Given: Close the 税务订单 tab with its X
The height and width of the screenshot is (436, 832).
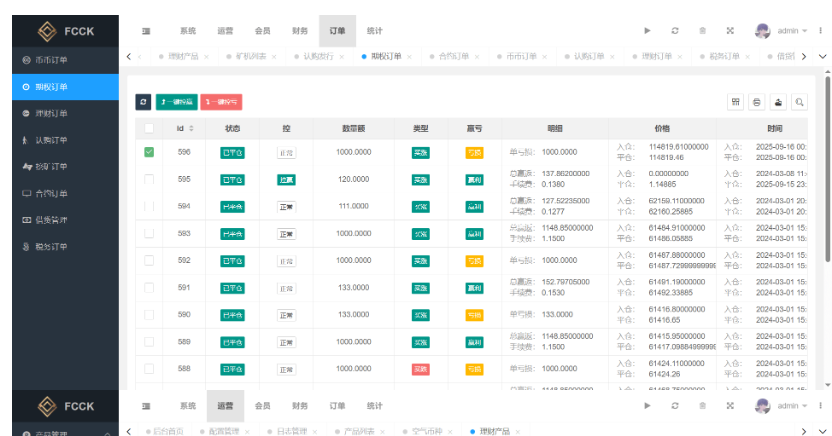Looking at the screenshot, I should (748, 57).
